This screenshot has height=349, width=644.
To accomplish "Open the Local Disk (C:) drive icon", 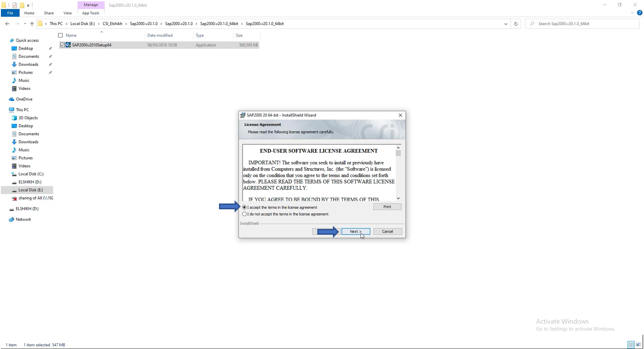I will click(x=14, y=174).
